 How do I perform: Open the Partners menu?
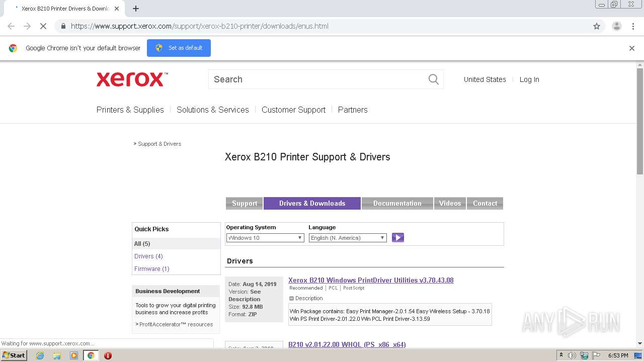[353, 110]
